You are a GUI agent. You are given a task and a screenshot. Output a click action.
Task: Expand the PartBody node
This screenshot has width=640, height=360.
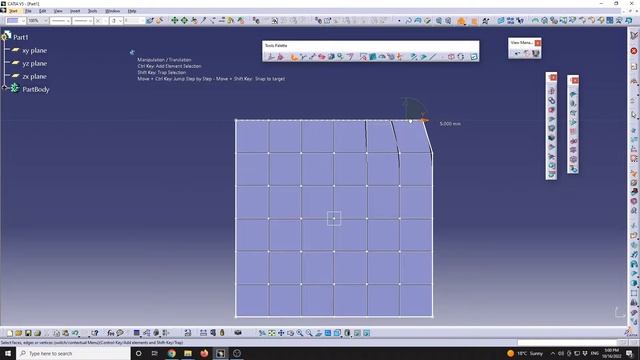(4, 87)
